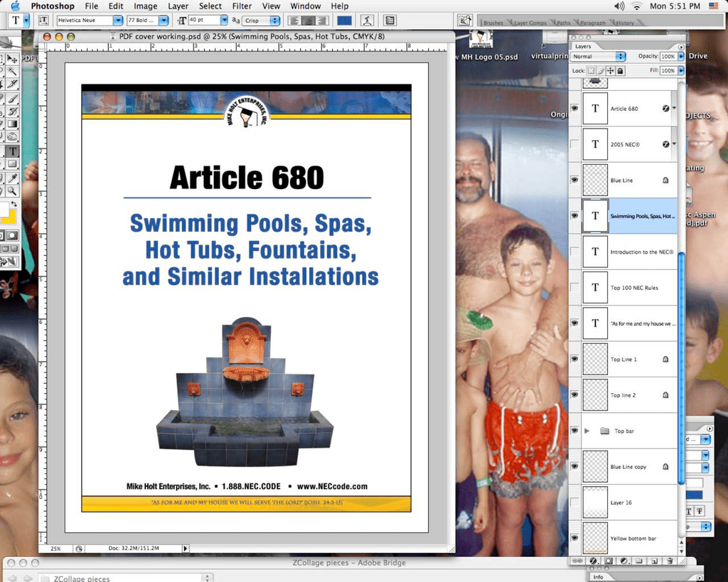Open the Filter menu

(242, 6)
